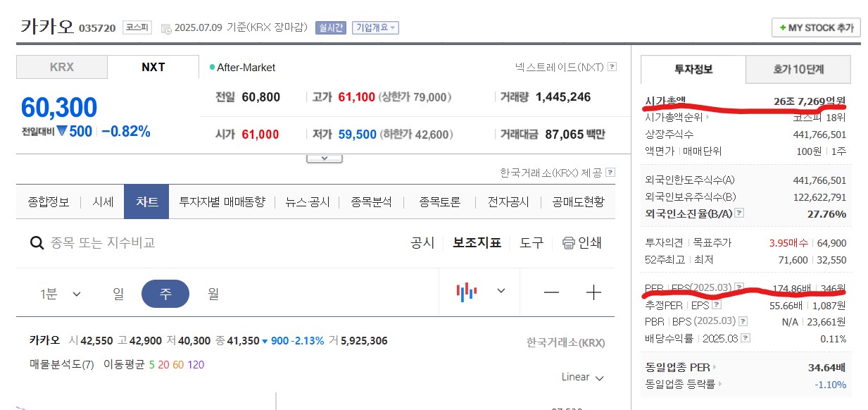Click the purple 120-day moving average number
Image resolution: width=868 pixels, height=410 pixels.
click(196, 365)
